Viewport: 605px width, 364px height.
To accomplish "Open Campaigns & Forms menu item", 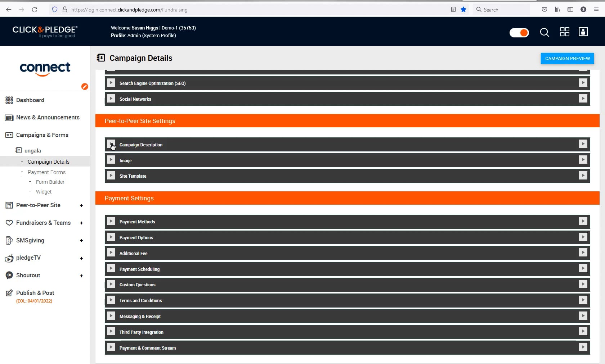I will coord(42,135).
